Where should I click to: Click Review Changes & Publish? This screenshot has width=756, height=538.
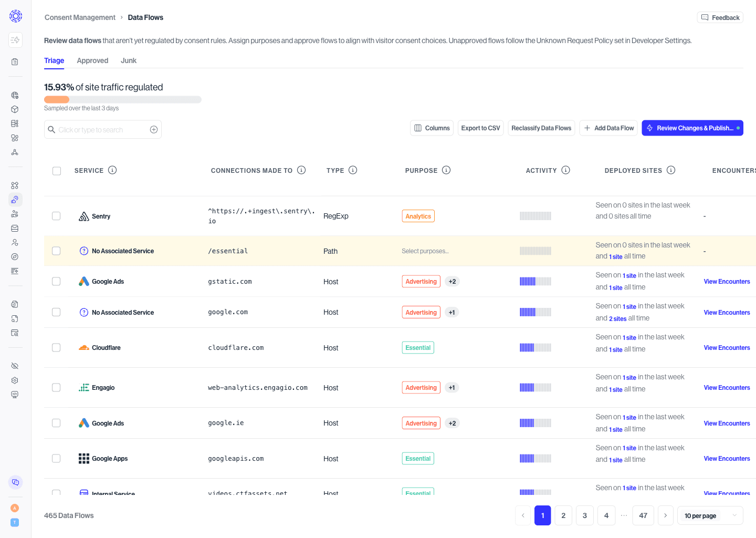click(692, 128)
